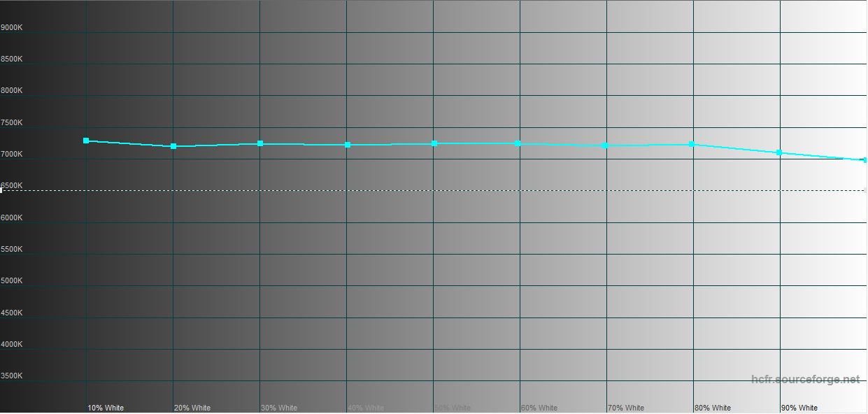Viewport: 868px width, 414px height.
Task: Click the 4000K axis label
Action: click(12, 344)
